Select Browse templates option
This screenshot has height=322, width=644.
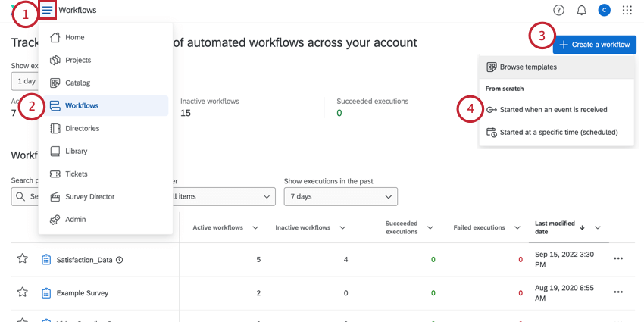click(x=527, y=67)
